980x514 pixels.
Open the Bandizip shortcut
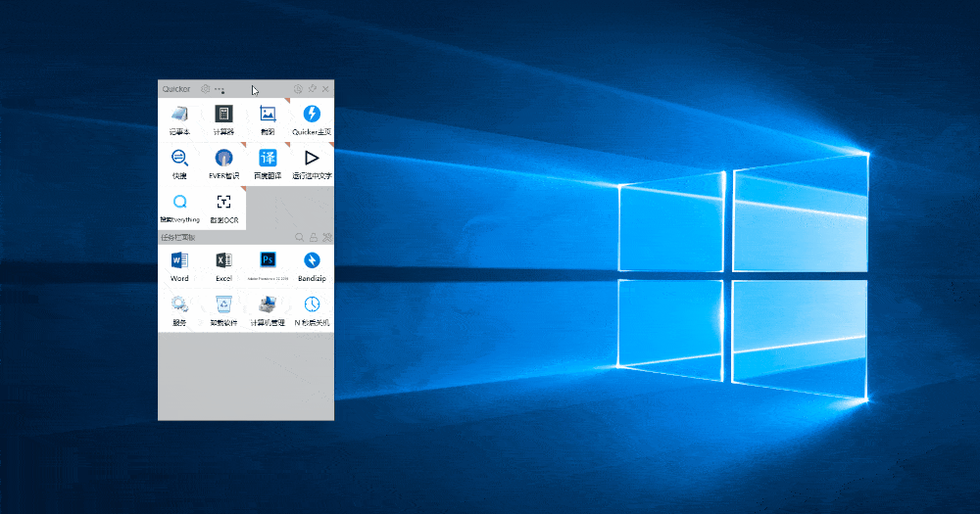pyautogui.click(x=312, y=266)
